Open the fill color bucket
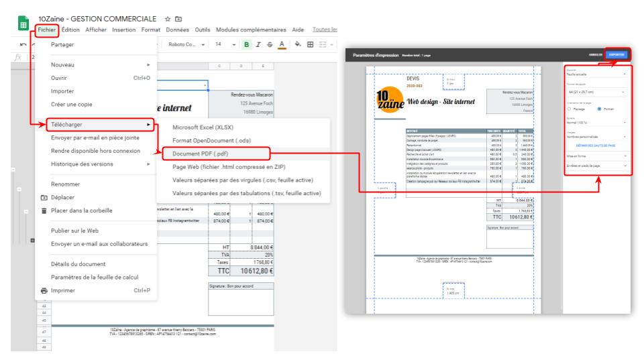Screen dimensions: 644x362 tap(298, 44)
